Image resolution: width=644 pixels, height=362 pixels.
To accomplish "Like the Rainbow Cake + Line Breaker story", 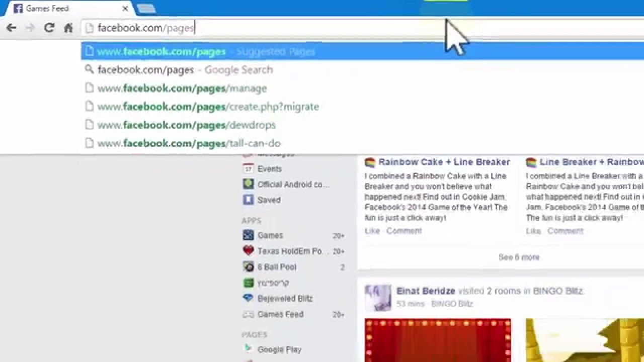I will coord(372,231).
